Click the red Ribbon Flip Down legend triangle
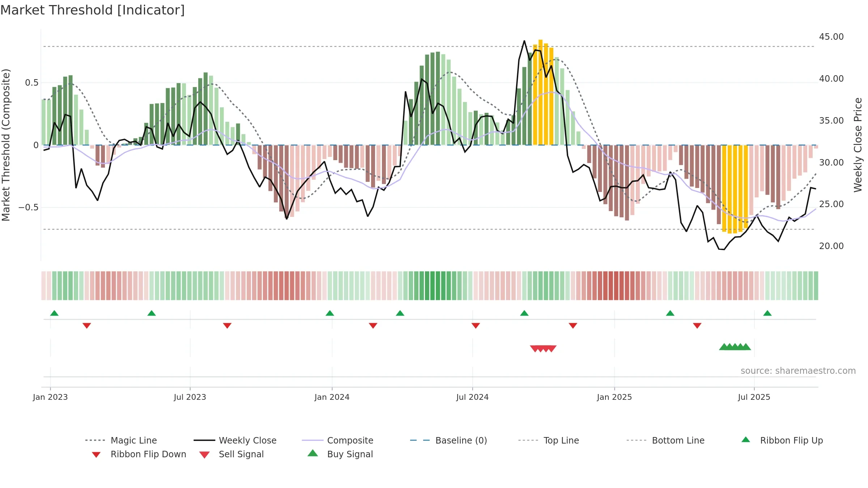This screenshot has height=488, width=868. (96, 455)
